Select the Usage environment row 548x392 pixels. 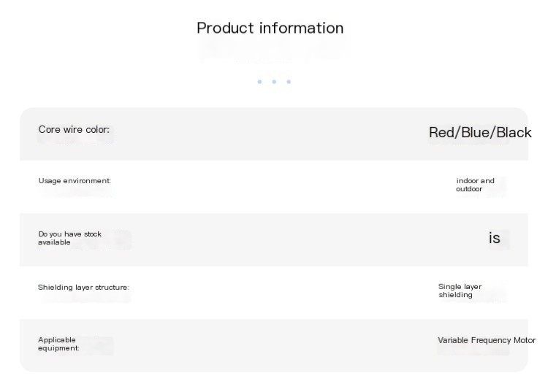click(x=274, y=187)
